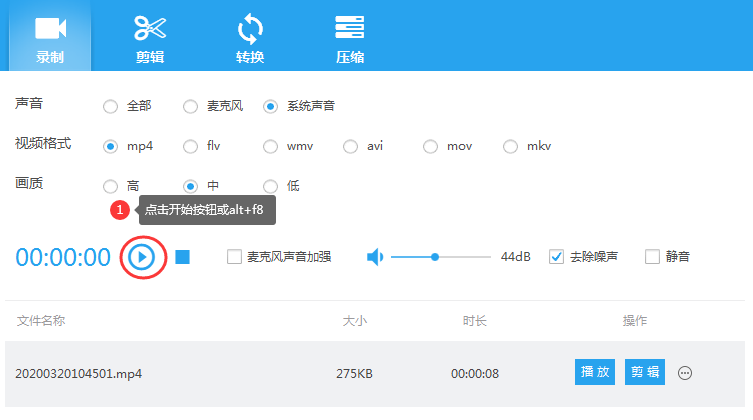
Task: Click the 44dB volume value
Action: pyautogui.click(x=516, y=257)
